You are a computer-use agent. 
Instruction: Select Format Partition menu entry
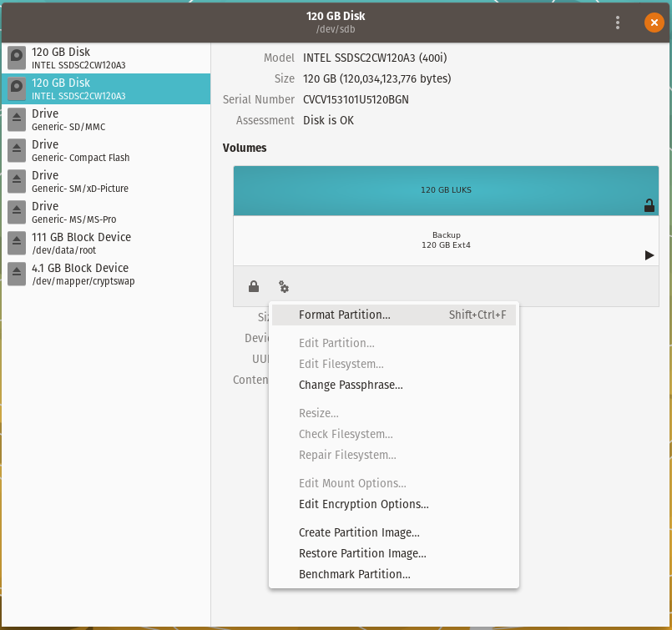[344, 315]
